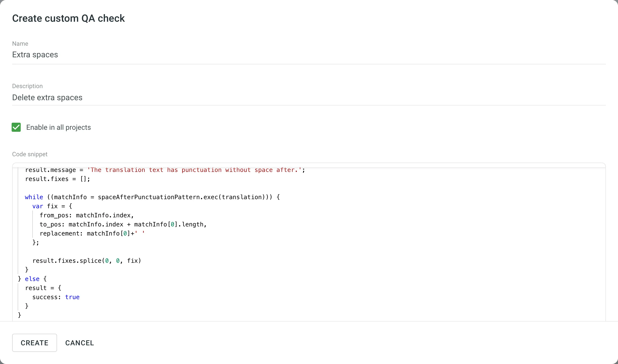This screenshot has height=364, width=618.
Task: Click the true value in the code
Action: 72,297
